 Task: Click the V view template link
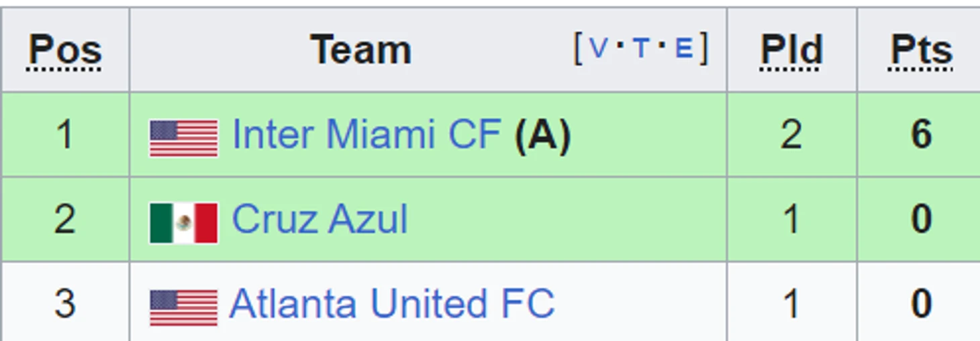(x=599, y=48)
